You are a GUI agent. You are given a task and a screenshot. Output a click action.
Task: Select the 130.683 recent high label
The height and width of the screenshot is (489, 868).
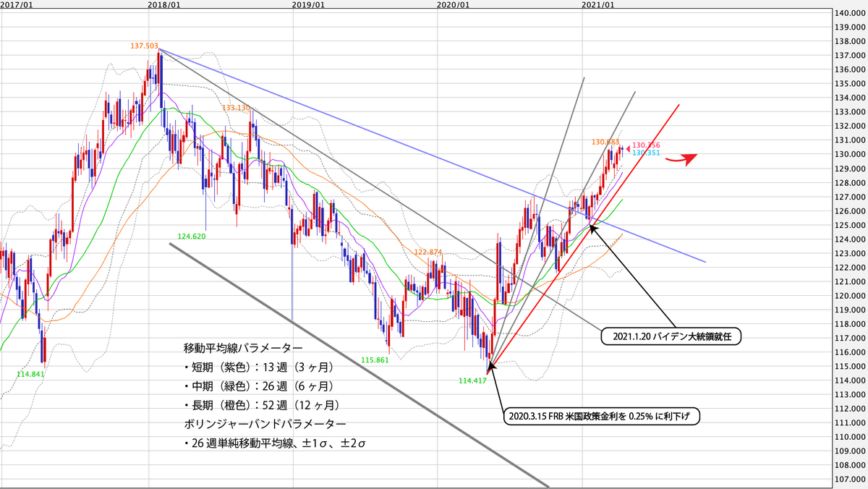pyautogui.click(x=605, y=142)
